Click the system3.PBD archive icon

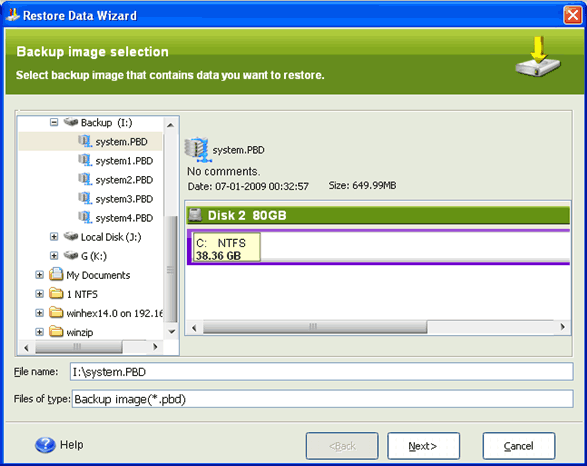pyautogui.click(x=85, y=199)
